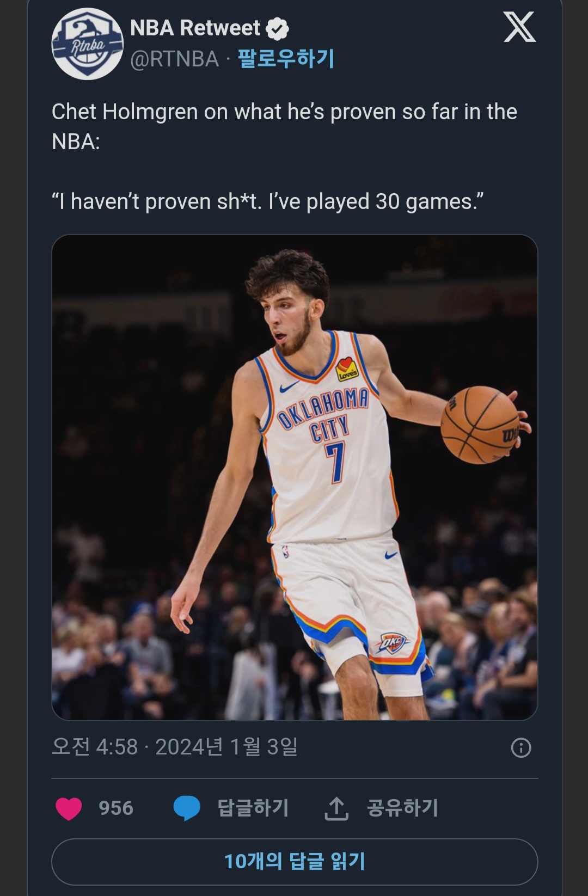Image resolution: width=588 pixels, height=896 pixels.
Task: Click the 2024년 1월 3일 date text
Action: pyautogui.click(x=226, y=747)
